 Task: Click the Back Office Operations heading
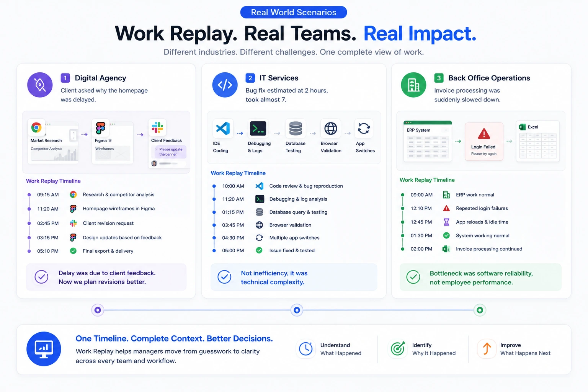(x=489, y=78)
